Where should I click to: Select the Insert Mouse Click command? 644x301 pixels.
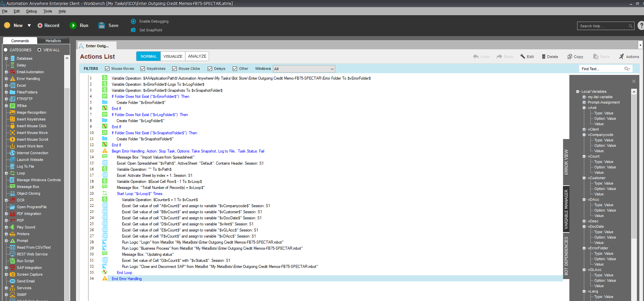31,126
